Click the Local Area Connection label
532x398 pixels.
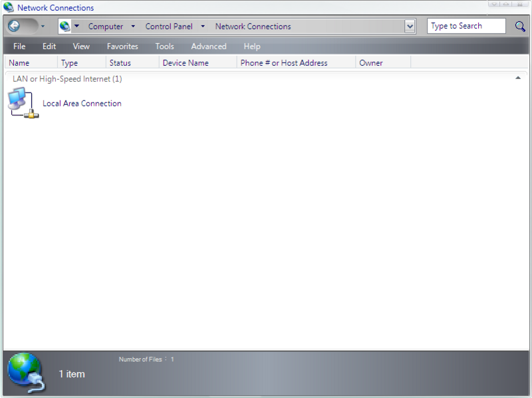pyautogui.click(x=82, y=104)
